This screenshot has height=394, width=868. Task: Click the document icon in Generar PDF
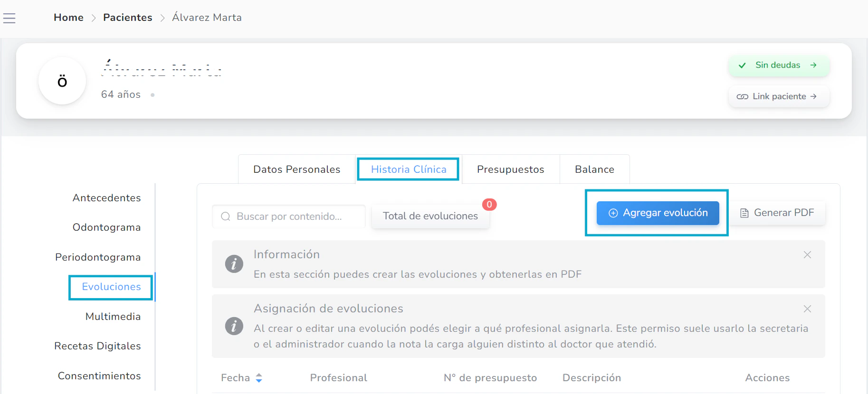click(x=744, y=213)
